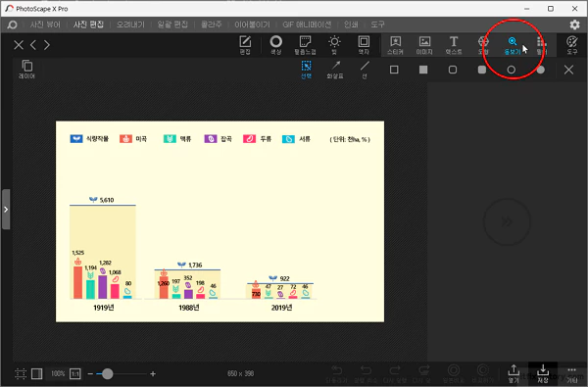
Task: Set zoom to 1:1 actual size
Action: pos(75,373)
